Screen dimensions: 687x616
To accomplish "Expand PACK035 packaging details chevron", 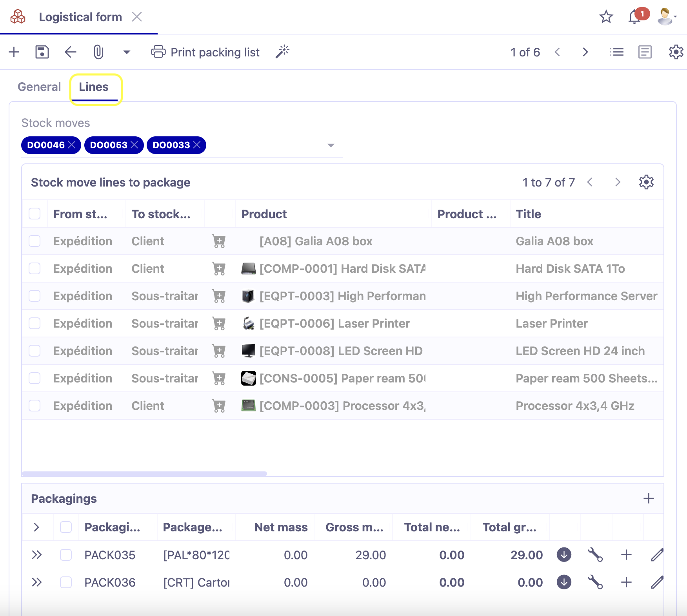I will click(x=37, y=555).
